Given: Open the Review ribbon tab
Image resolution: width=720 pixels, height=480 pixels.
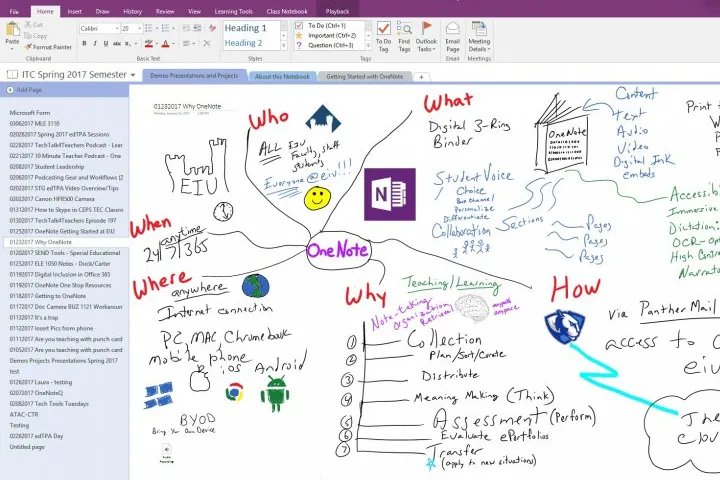Looking at the screenshot, I should (165, 11).
